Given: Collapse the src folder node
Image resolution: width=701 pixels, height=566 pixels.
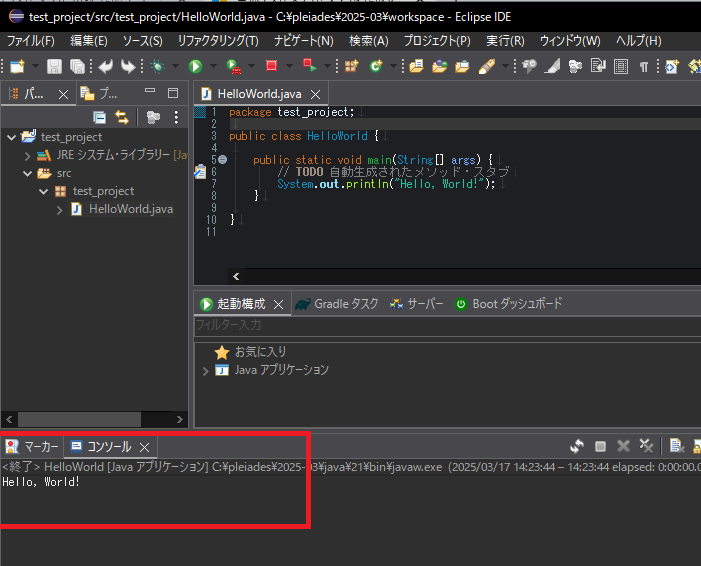Looking at the screenshot, I should click(x=28, y=173).
